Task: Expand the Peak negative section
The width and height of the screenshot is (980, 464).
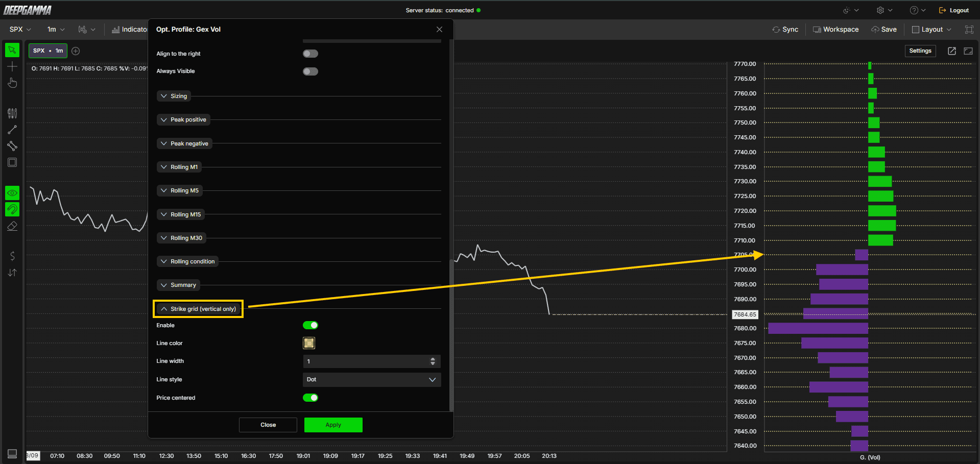Action: pos(184,143)
